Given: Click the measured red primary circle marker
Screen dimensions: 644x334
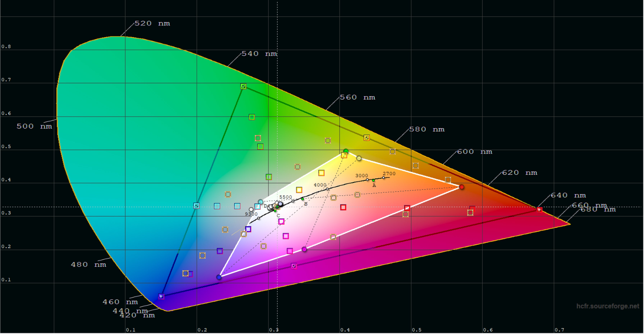Looking at the screenshot, I should [x=462, y=187].
